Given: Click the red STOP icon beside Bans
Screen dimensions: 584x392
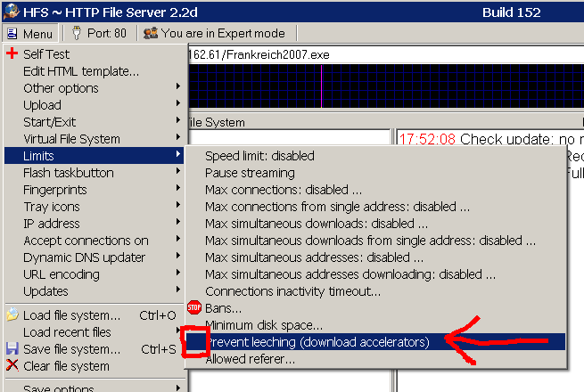Looking at the screenshot, I should (194, 307).
